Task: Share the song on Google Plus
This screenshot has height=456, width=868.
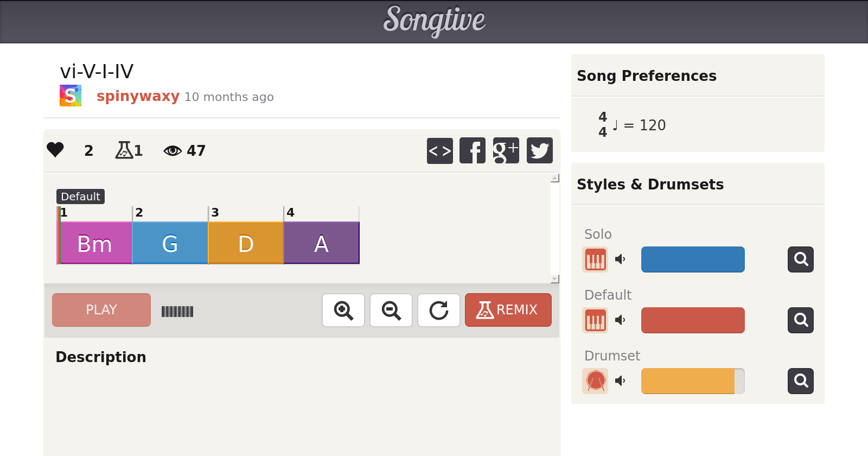Action: click(x=506, y=150)
